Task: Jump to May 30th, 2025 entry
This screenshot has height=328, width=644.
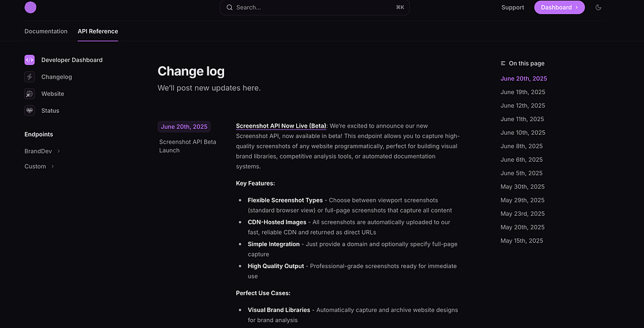Action: pyautogui.click(x=522, y=187)
